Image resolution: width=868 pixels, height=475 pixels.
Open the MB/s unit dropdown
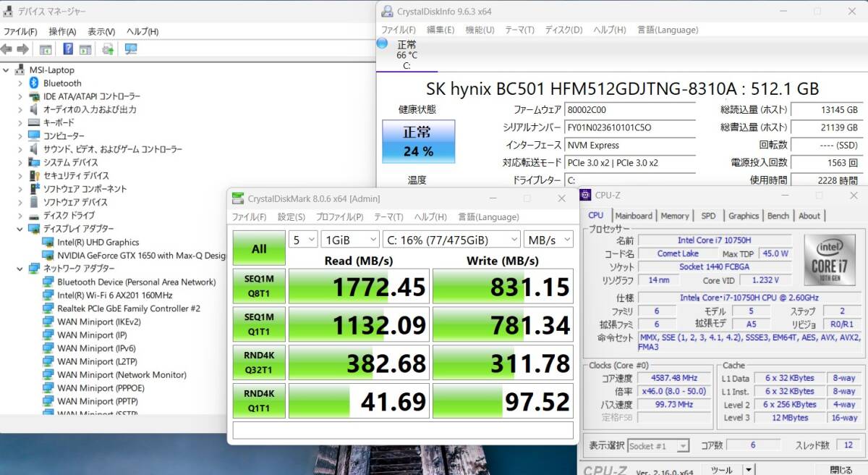pos(548,240)
